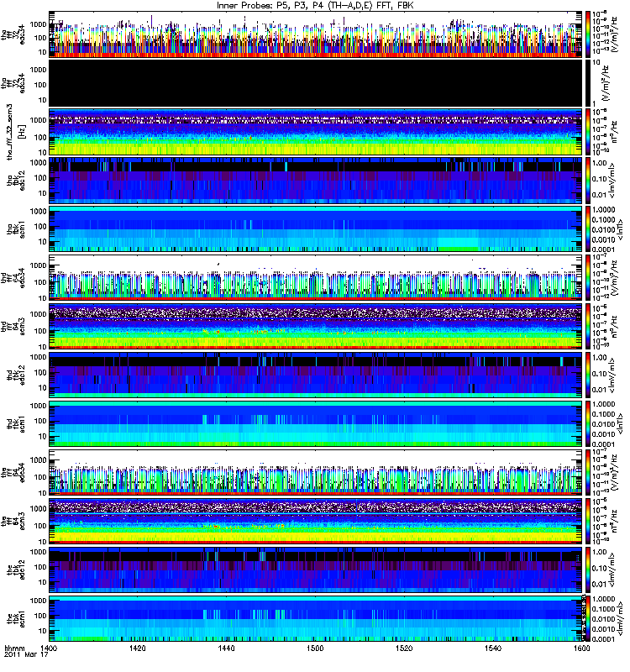Click the color bar beside the fff scm3
Screen dimensions: 630x672
click(588, 521)
